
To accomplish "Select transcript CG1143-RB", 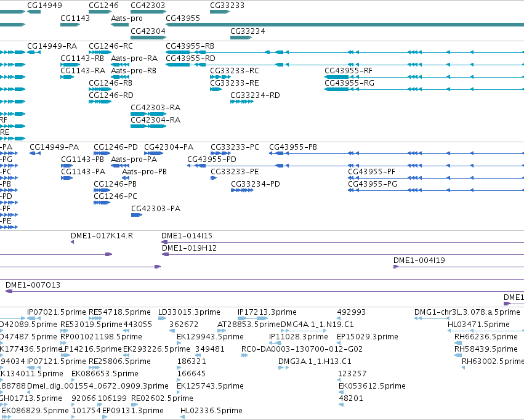I will pyautogui.click(x=83, y=58).
